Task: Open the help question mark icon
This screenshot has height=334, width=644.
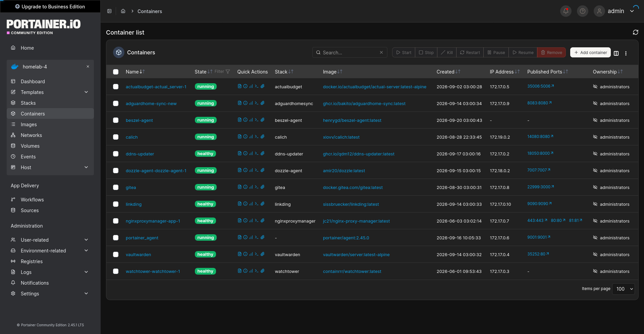Action: 583,11
